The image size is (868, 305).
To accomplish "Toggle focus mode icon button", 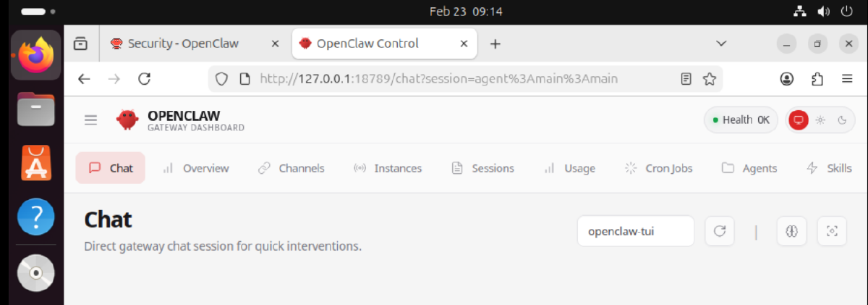I will (x=832, y=231).
